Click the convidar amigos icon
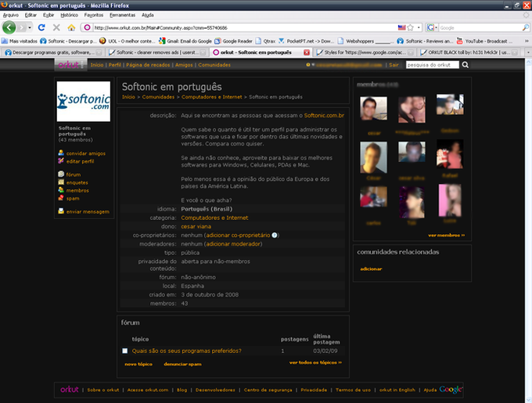532x403 pixels. pyautogui.click(x=61, y=153)
